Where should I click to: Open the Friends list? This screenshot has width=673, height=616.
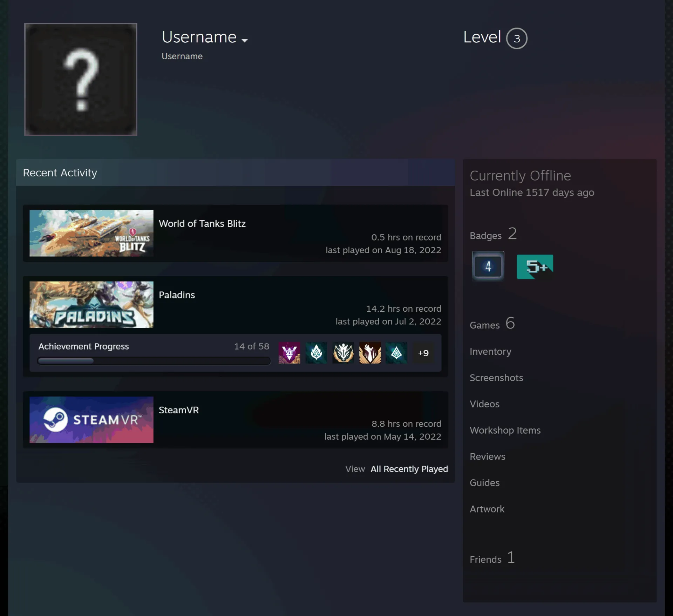coord(492,557)
